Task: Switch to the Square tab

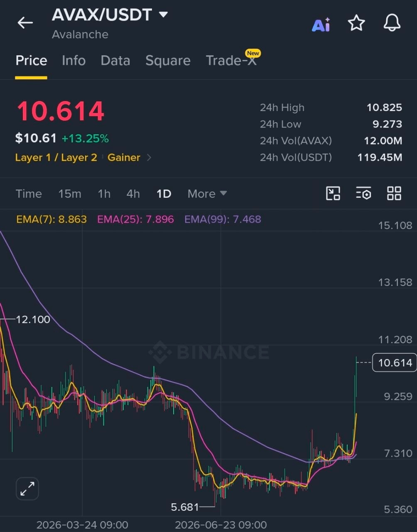Action: pyautogui.click(x=168, y=61)
